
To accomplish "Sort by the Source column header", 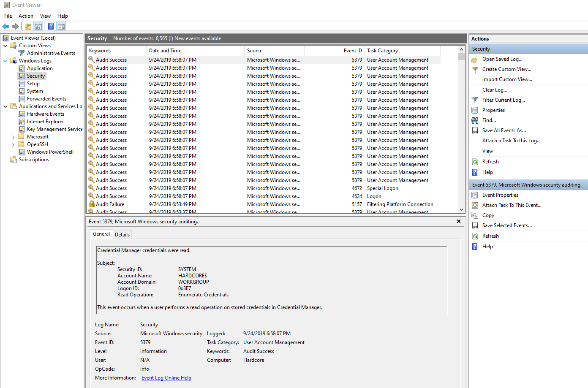I will 274,51.
